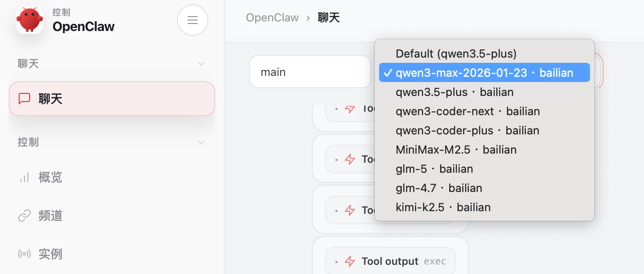Open 频道 channels in sidebar
This screenshot has width=644, height=274.
tap(112, 216)
